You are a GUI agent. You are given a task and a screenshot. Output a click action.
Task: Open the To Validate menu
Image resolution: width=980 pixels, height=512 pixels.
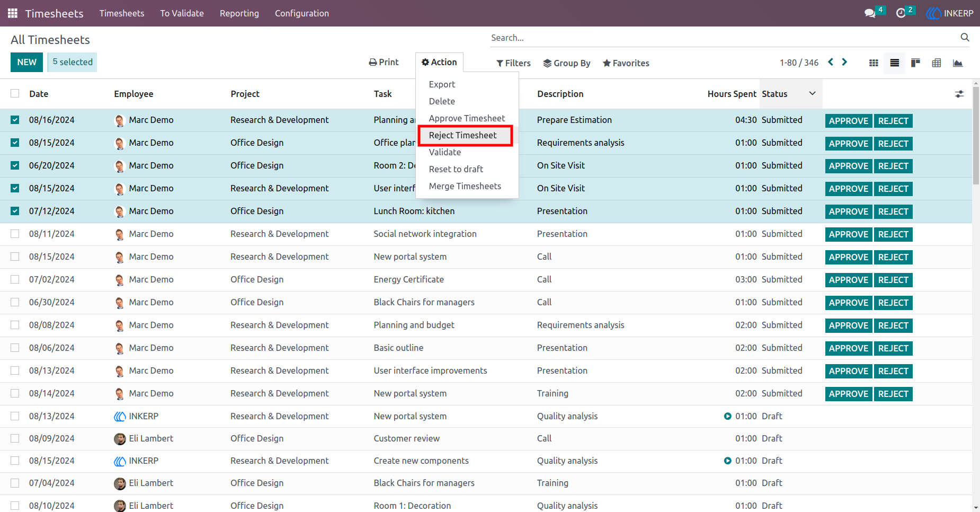coord(182,13)
